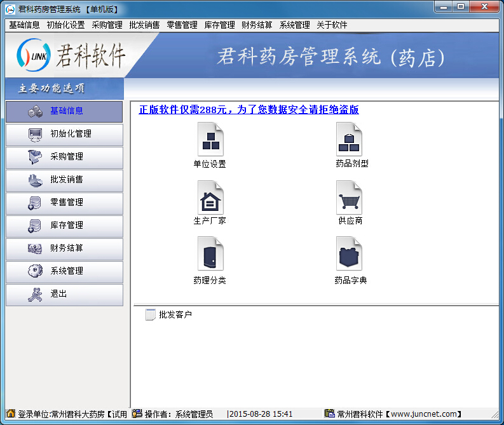Screen dimensions: 504x425
Task: Click the 退出 running-man icon
Action: click(x=35, y=294)
